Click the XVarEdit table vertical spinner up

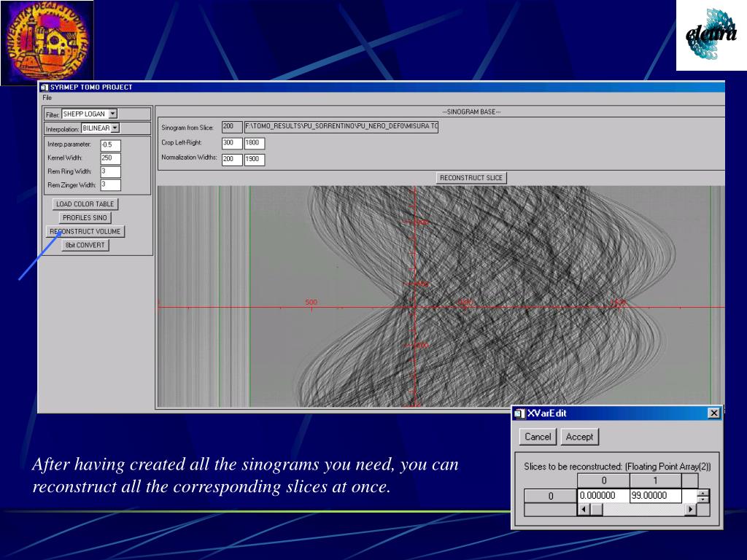[703, 492]
